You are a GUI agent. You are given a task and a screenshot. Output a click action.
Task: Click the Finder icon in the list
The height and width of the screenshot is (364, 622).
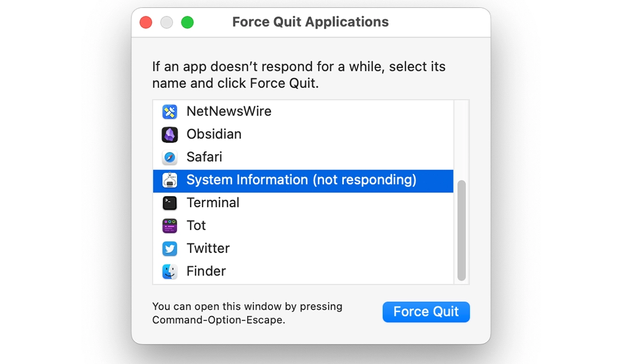170,271
